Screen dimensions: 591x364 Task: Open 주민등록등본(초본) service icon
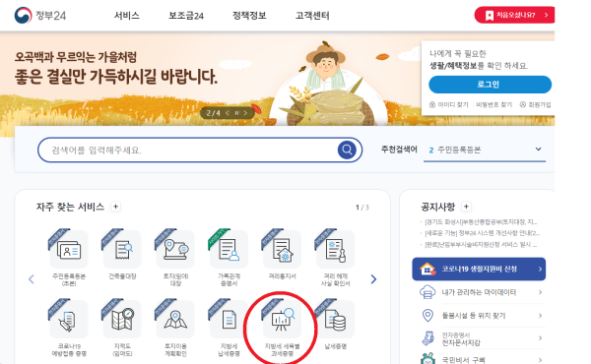[69, 249]
